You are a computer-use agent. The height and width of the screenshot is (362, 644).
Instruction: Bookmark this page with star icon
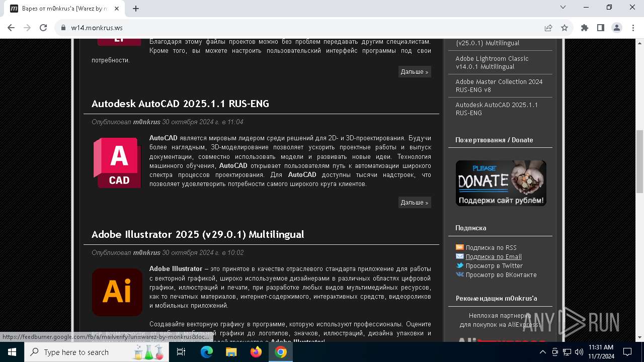[x=565, y=28]
